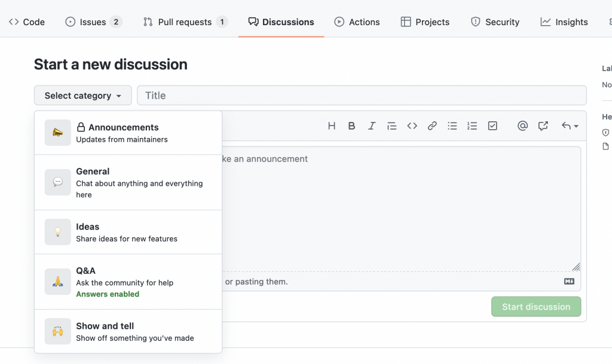Click the Title input field

pos(362,96)
